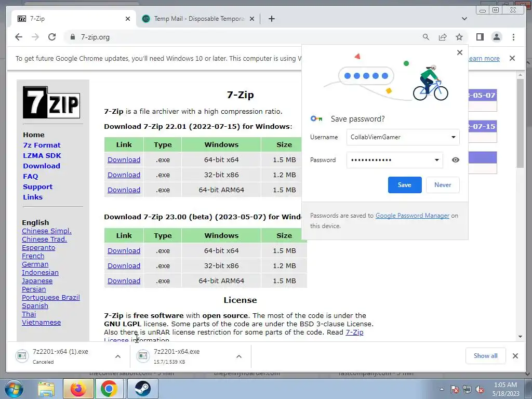Open the Chrome profile avatar
Screen dimensions: 532x399
click(x=497, y=37)
